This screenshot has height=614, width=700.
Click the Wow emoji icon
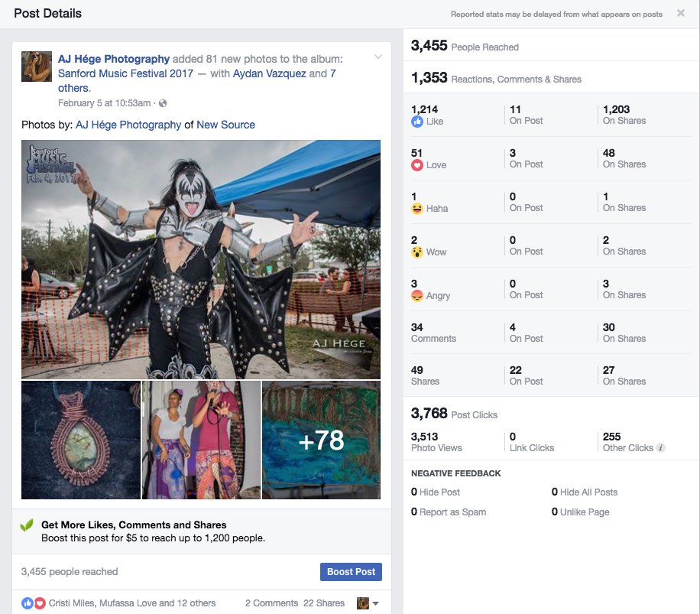(417, 252)
